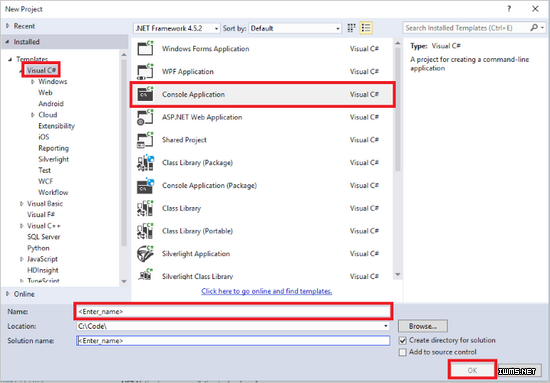Select the WCF category
550x383 pixels.
pos(46,181)
